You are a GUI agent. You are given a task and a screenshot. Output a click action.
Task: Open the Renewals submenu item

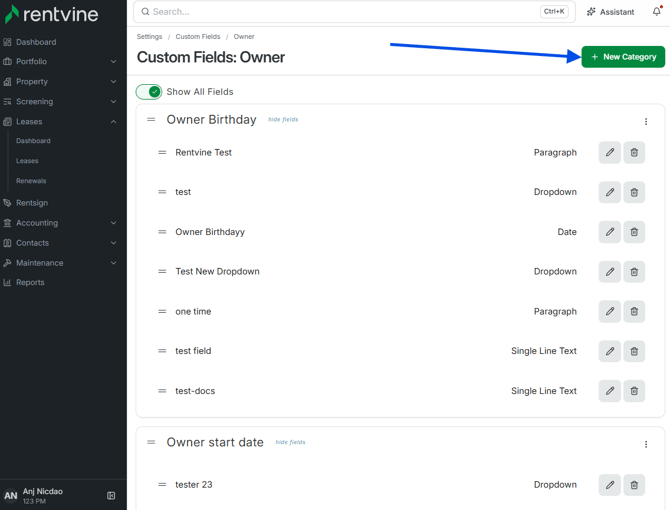[31, 181]
